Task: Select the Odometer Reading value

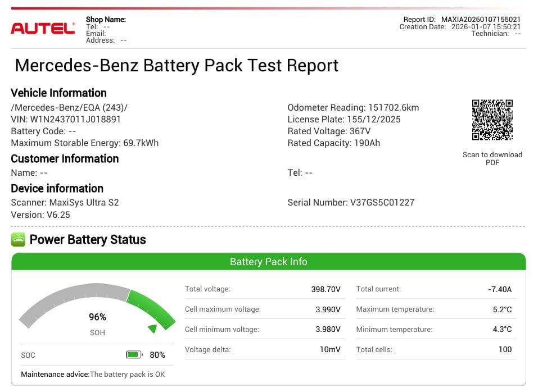Action: tap(393, 107)
